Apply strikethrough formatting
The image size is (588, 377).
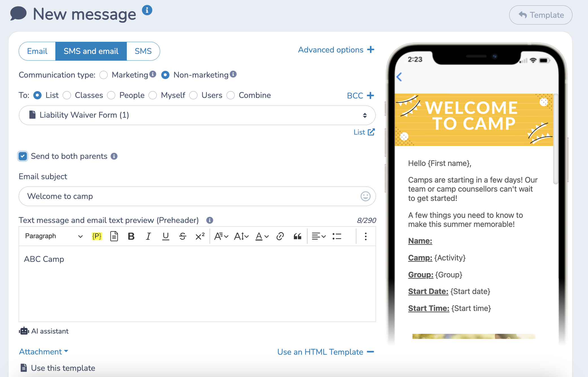tap(183, 236)
